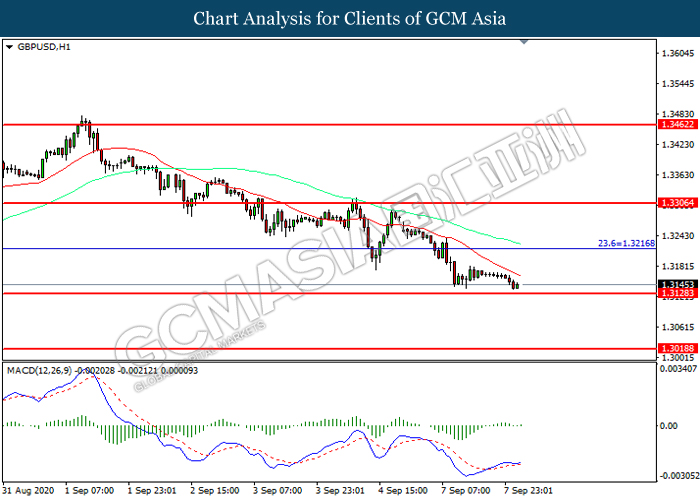Image resolution: width=700 pixels, height=500 pixels.
Task: Click the 31 Aug 2020 time axis label
Action: 29,491
